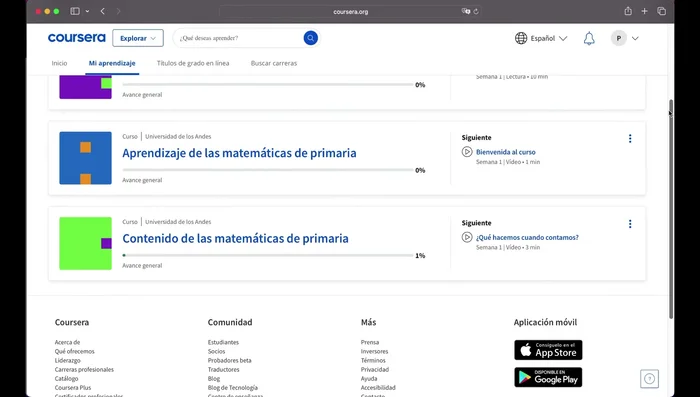Screen dimensions: 700x397
Task: Open Carreras profesionales footer link
Action: coord(84,369)
